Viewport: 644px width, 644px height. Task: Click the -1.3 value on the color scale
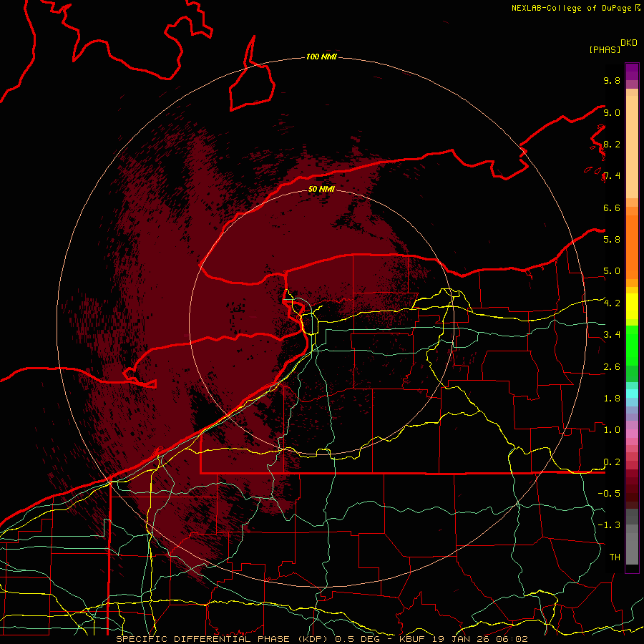(609, 525)
